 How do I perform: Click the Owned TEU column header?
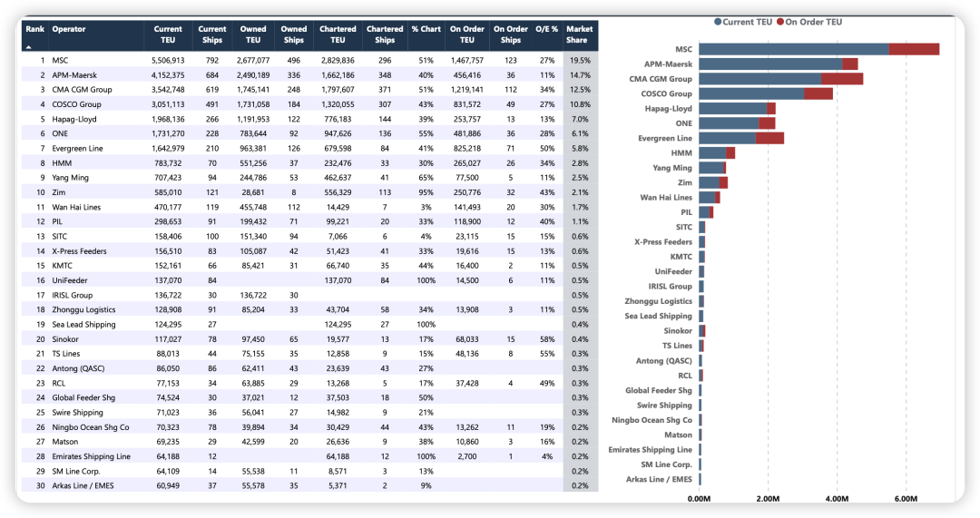[x=253, y=34]
